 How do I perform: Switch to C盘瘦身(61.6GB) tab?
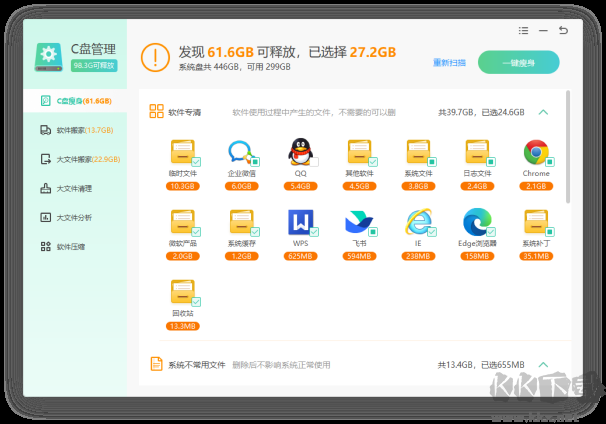(75, 101)
